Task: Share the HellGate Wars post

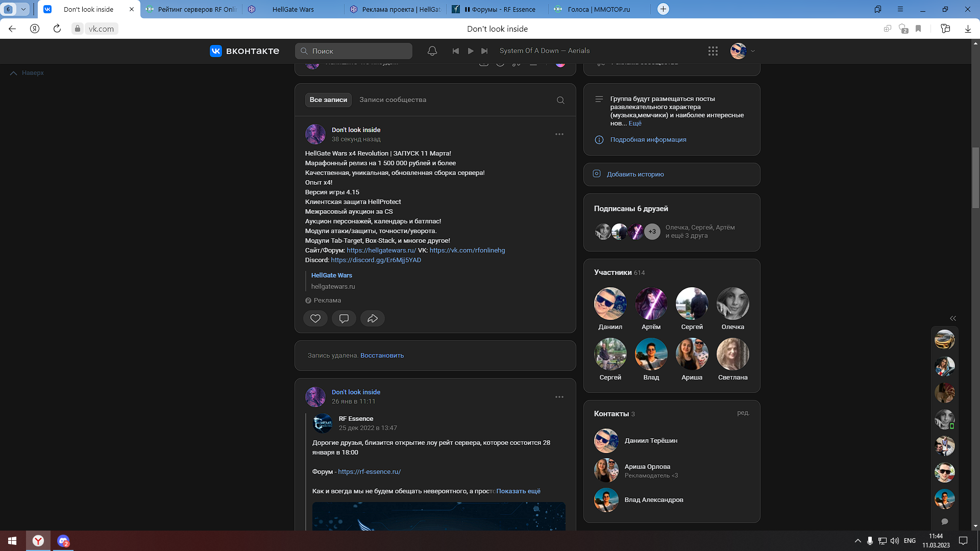Action: [x=373, y=318]
